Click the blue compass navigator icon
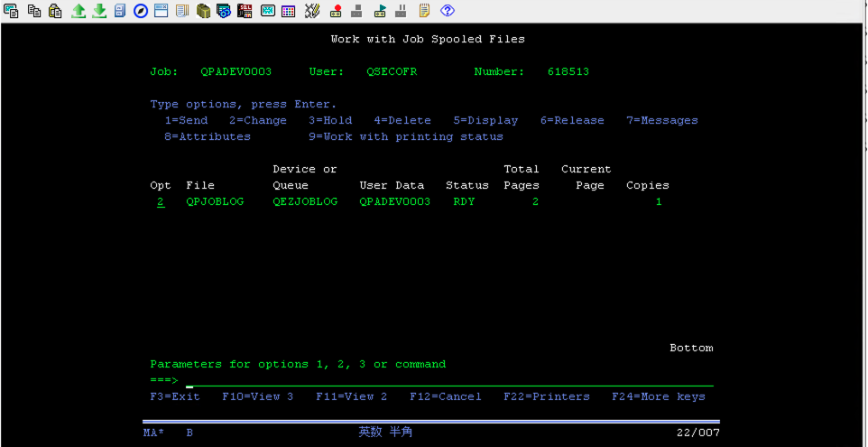Viewport: 868px width, 447px height. tap(141, 10)
